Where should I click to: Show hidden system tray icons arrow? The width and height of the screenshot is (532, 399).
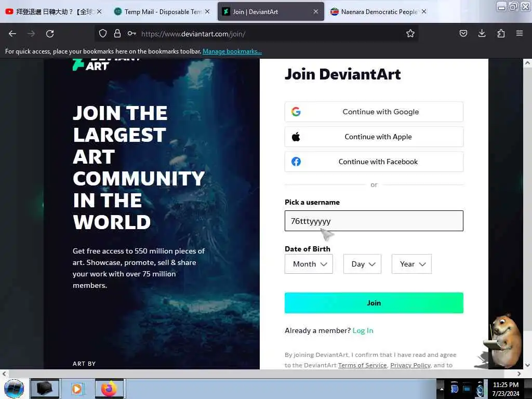(442, 389)
